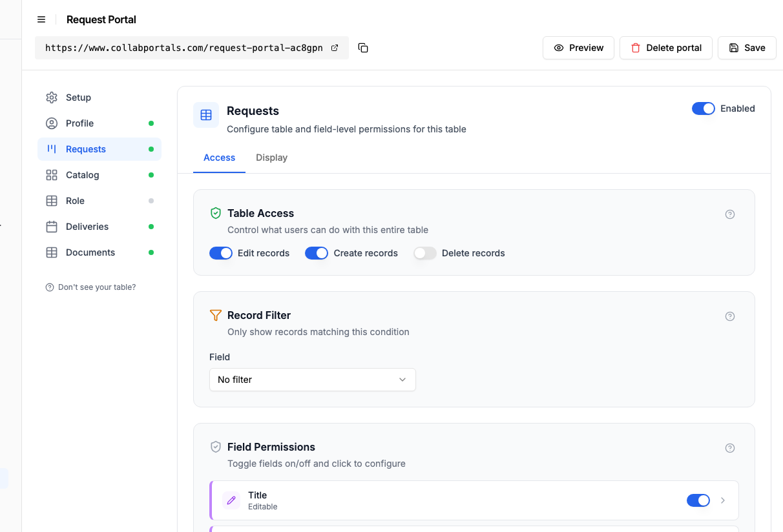Click the Requests header table icon
This screenshot has width=783, height=532.
(206, 115)
